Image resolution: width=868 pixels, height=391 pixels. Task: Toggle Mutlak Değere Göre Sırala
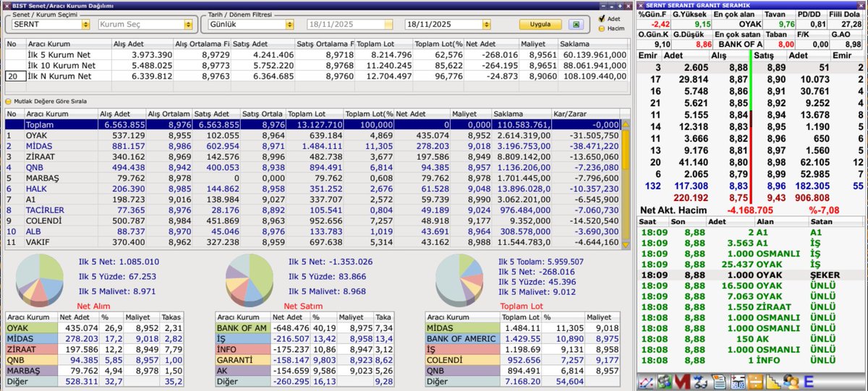(x=45, y=101)
